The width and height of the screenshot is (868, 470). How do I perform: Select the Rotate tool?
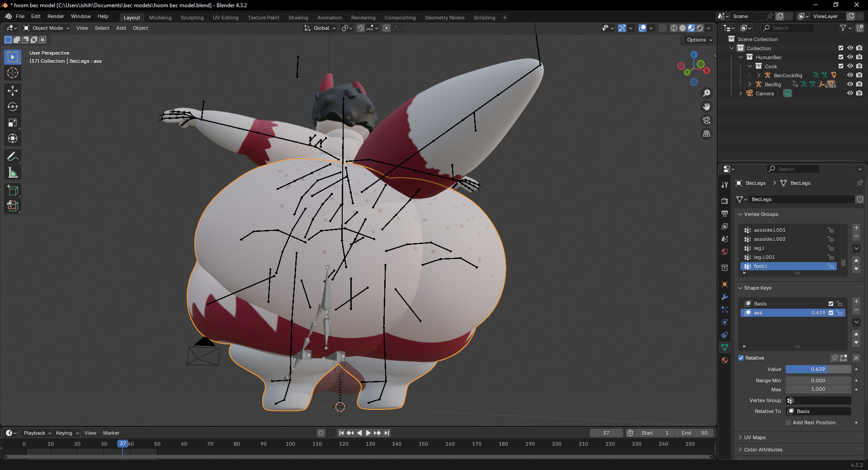(x=13, y=107)
